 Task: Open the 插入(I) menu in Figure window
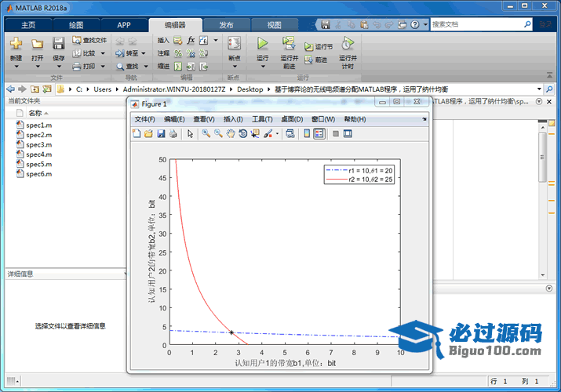[233, 119]
